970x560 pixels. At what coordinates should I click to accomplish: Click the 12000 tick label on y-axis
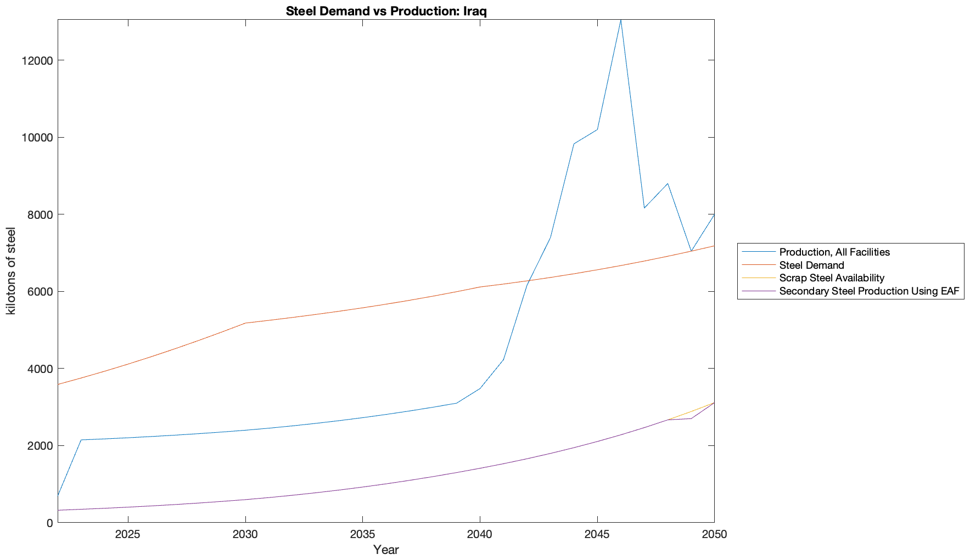click(37, 61)
